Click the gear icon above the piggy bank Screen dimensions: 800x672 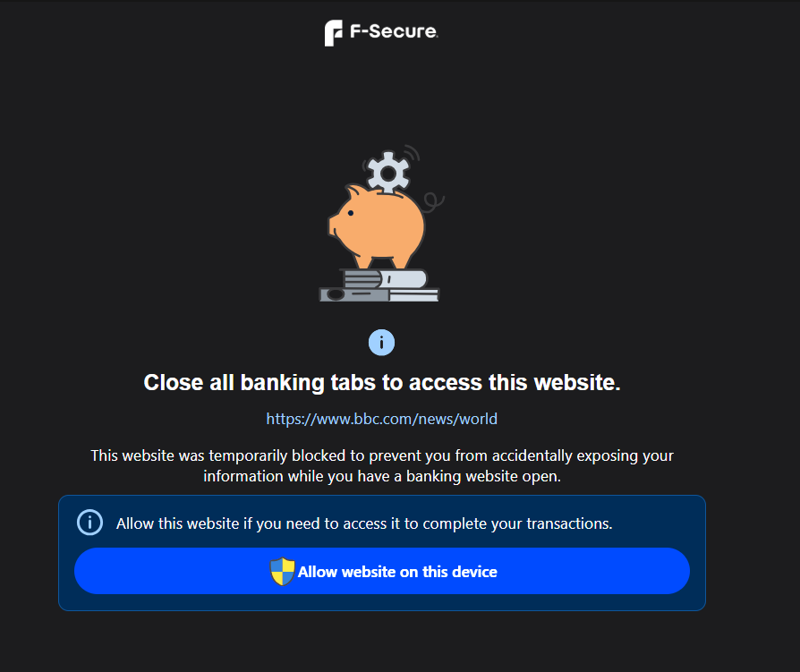point(388,173)
